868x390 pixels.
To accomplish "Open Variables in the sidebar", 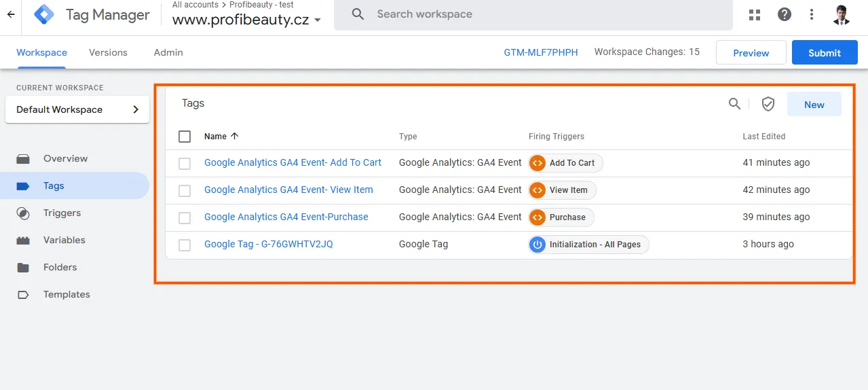I will pyautogui.click(x=75, y=241).
